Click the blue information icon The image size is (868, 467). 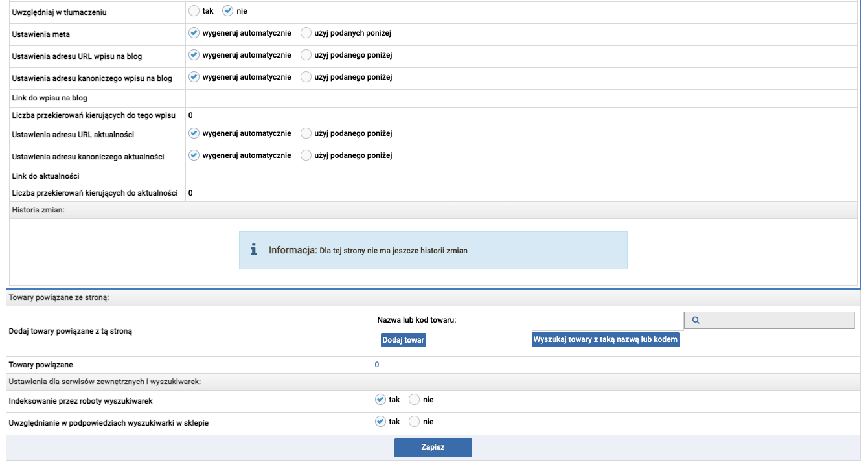(x=254, y=250)
